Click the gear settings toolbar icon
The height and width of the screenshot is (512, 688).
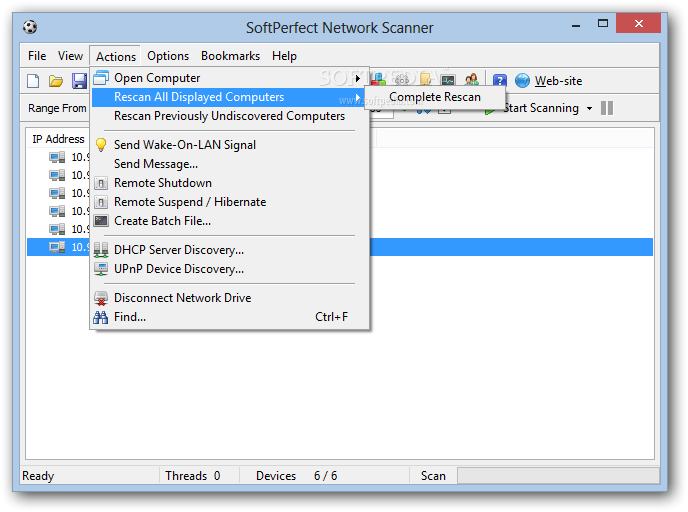point(401,80)
